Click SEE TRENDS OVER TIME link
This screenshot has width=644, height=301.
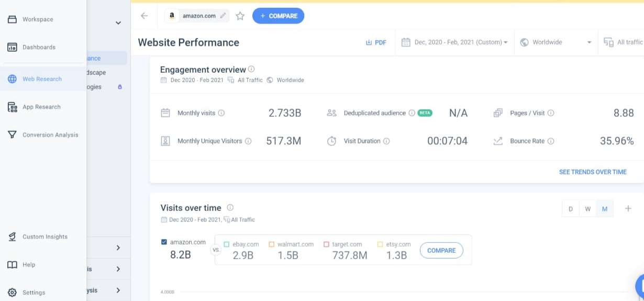(x=593, y=172)
